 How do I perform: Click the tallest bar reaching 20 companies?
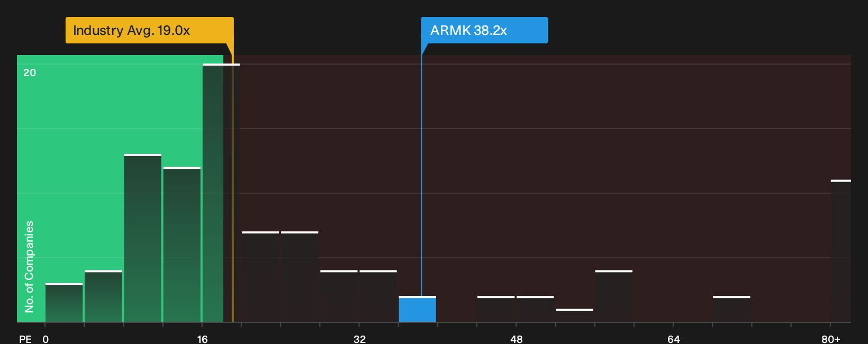pyautogui.click(x=221, y=193)
